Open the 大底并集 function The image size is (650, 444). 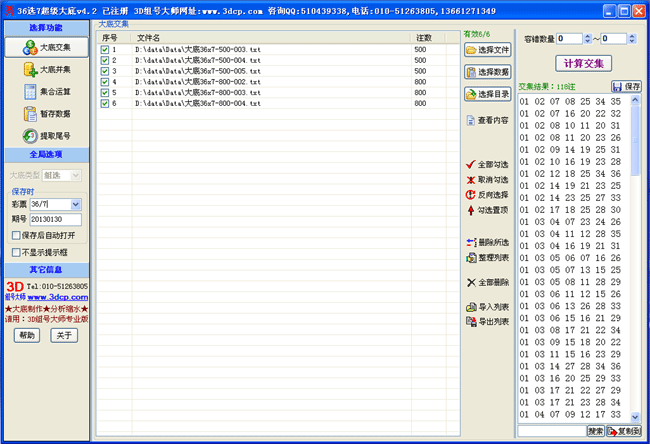coord(47,69)
